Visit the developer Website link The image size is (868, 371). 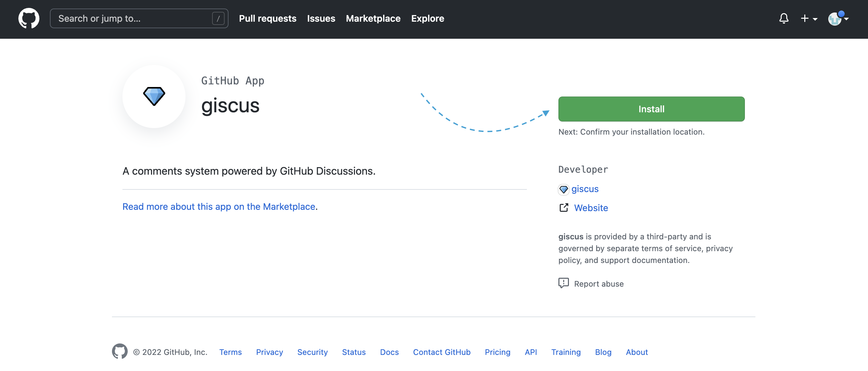coord(591,207)
